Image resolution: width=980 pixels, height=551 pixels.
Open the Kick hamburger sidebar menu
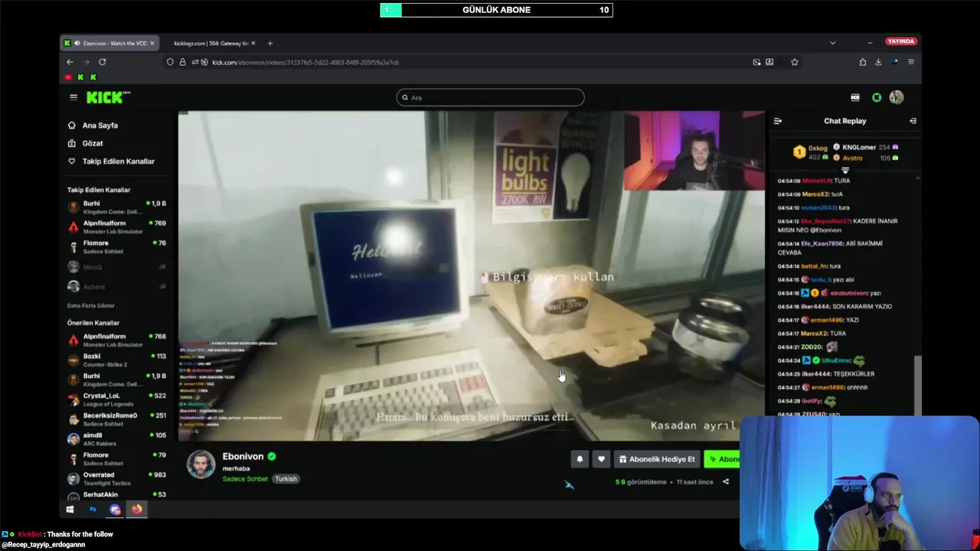[73, 97]
